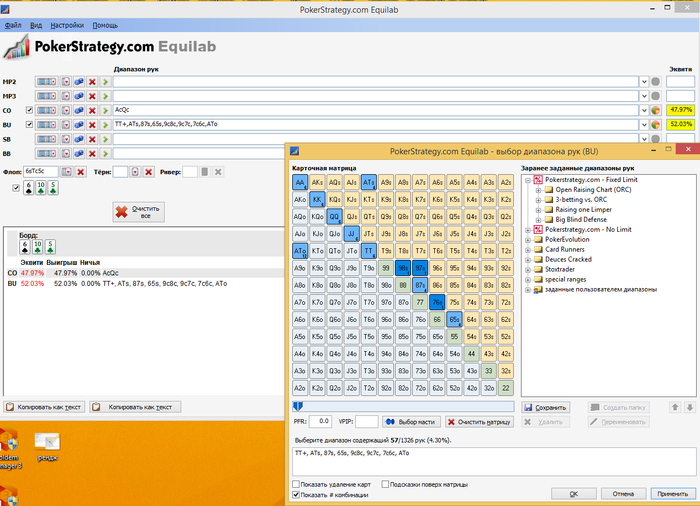Open the flop card picker icon
Image resolution: width=700 pixels, height=506 pixels.
tap(67, 172)
